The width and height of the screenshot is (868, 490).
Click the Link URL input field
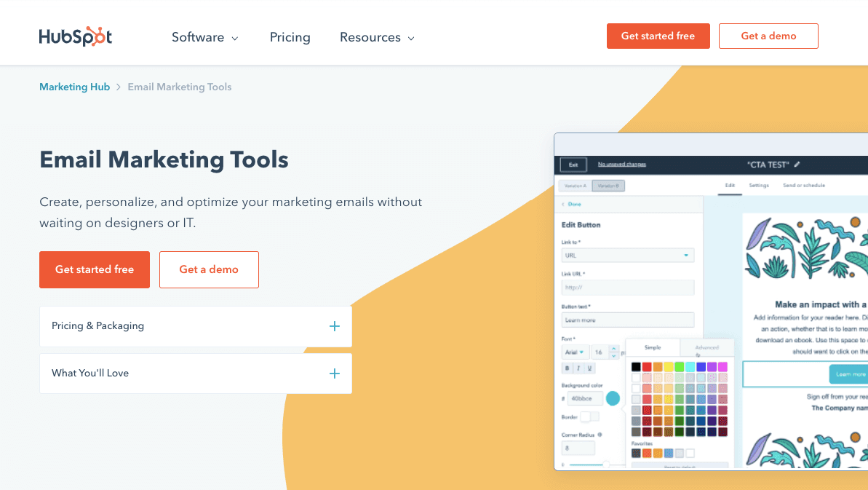point(628,288)
